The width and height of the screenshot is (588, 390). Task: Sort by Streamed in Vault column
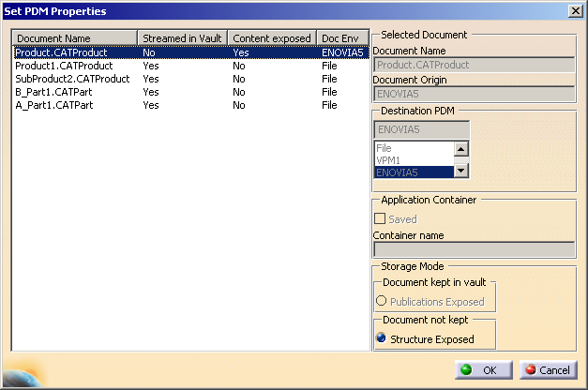click(183, 38)
